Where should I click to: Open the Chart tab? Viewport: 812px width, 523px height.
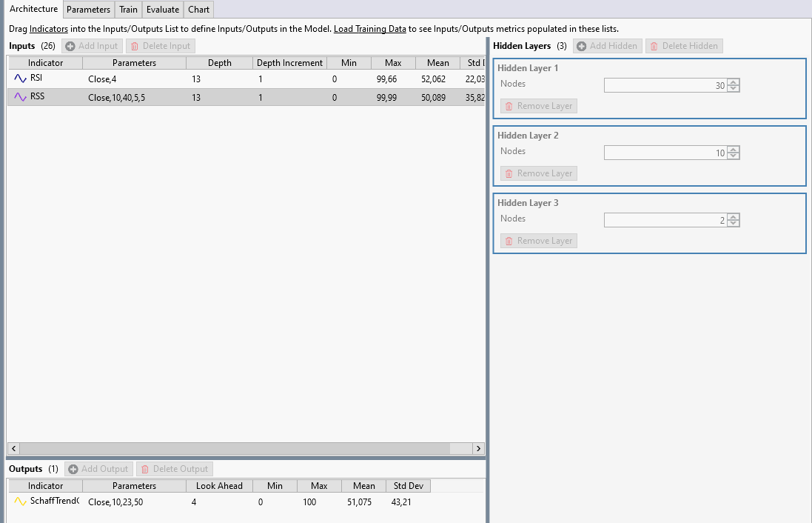[x=198, y=10]
